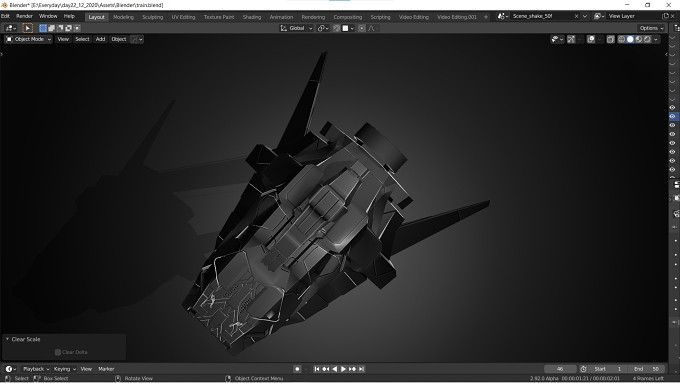Open the Render menu
Screen dimensions: 680x383
click(x=24, y=16)
